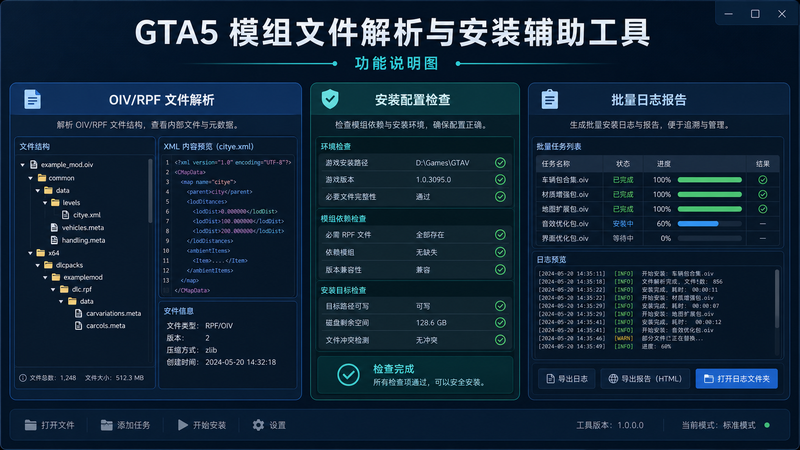Click the 文件大小: 512.3 MB text
Screen dimensions: 800x450
(x=114, y=378)
